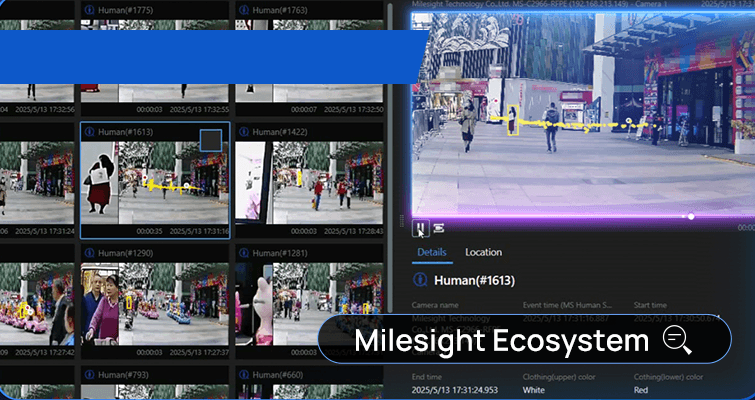Screen dimensions: 755x400
Task: Click the Red lower clothing color value
Action: (641, 390)
